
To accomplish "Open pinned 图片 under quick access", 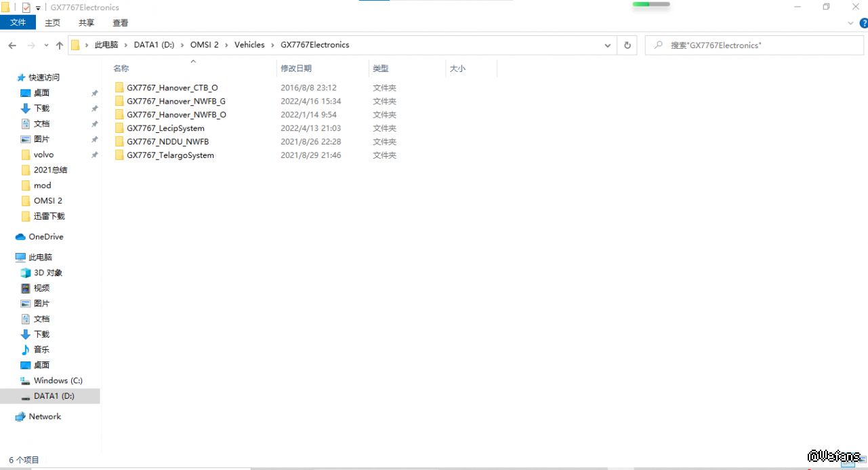I will point(41,139).
